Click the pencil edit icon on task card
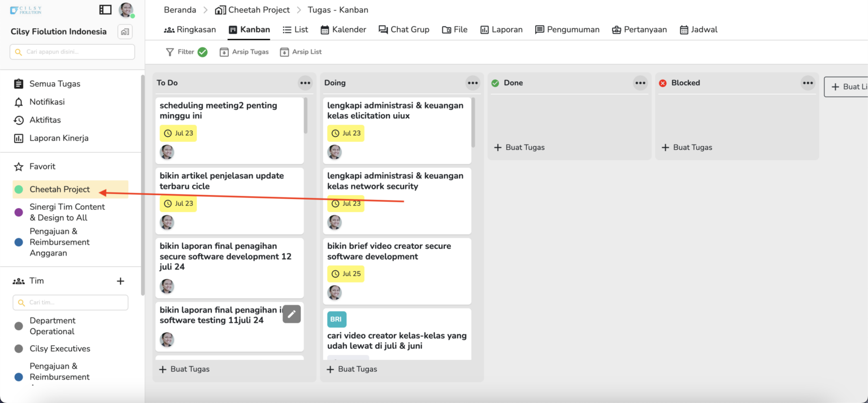Image resolution: width=868 pixels, height=403 pixels. tap(292, 314)
